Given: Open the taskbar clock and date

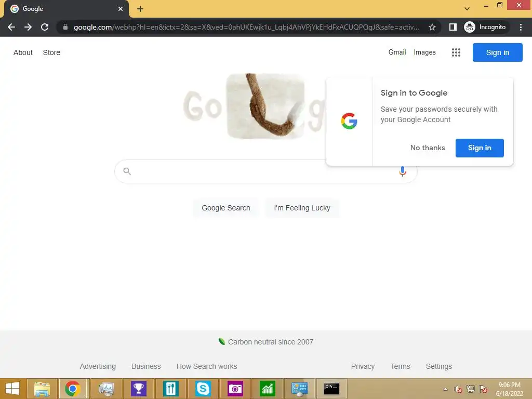Looking at the screenshot, I should pyautogui.click(x=509, y=389).
